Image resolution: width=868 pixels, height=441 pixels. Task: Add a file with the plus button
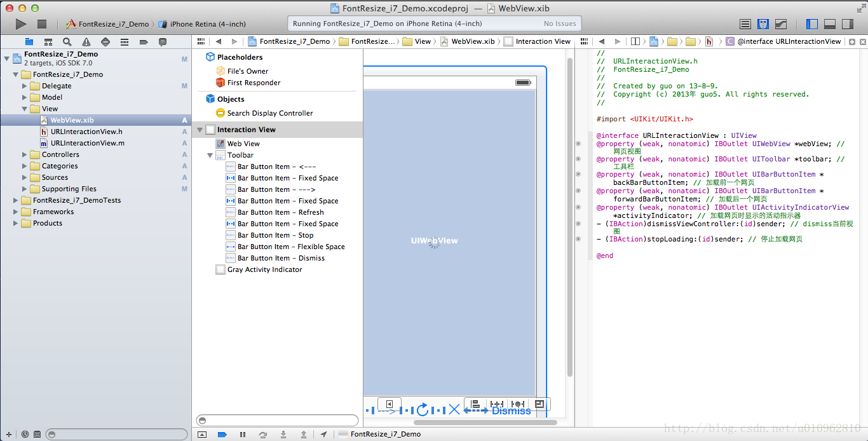point(8,435)
